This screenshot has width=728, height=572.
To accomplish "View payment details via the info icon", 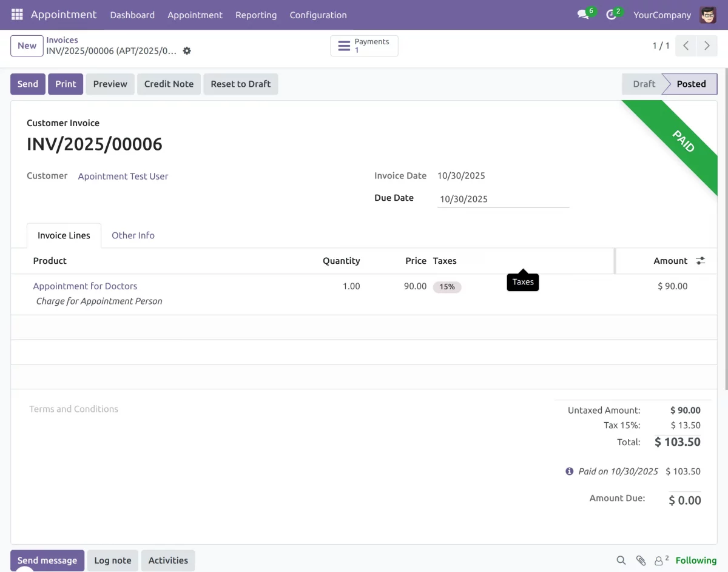I will tap(568, 471).
